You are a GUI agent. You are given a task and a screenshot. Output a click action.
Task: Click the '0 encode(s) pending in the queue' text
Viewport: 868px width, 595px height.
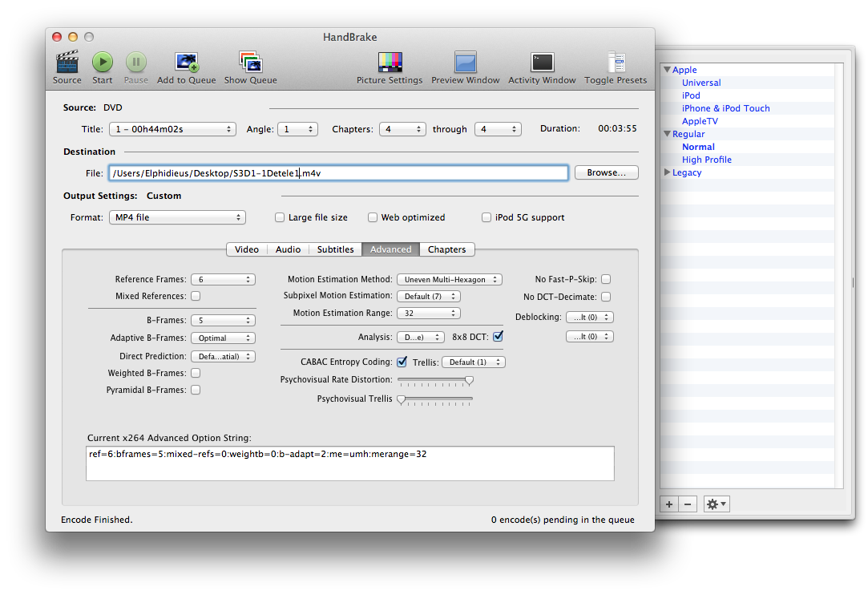click(563, 520)
